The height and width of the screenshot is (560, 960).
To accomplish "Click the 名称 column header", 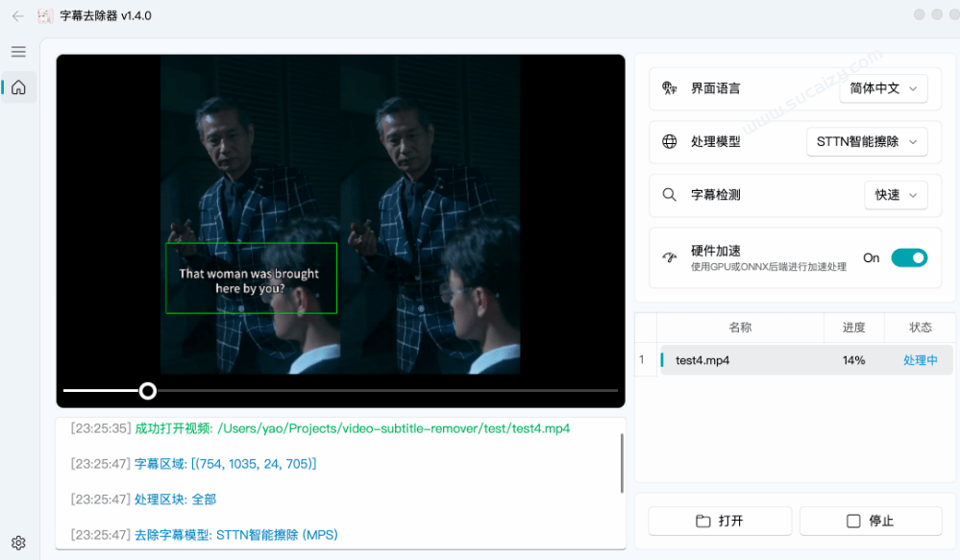I will [x=740, y=328].
